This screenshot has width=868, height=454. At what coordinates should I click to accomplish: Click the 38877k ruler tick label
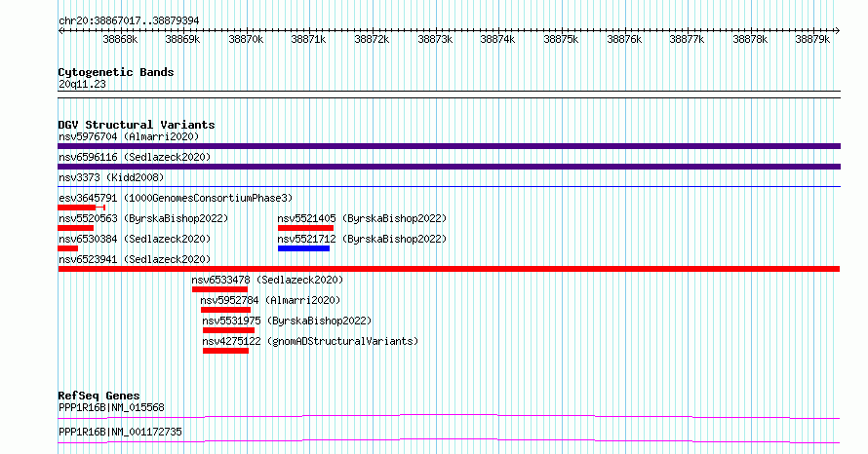click(x=687, y=39)
